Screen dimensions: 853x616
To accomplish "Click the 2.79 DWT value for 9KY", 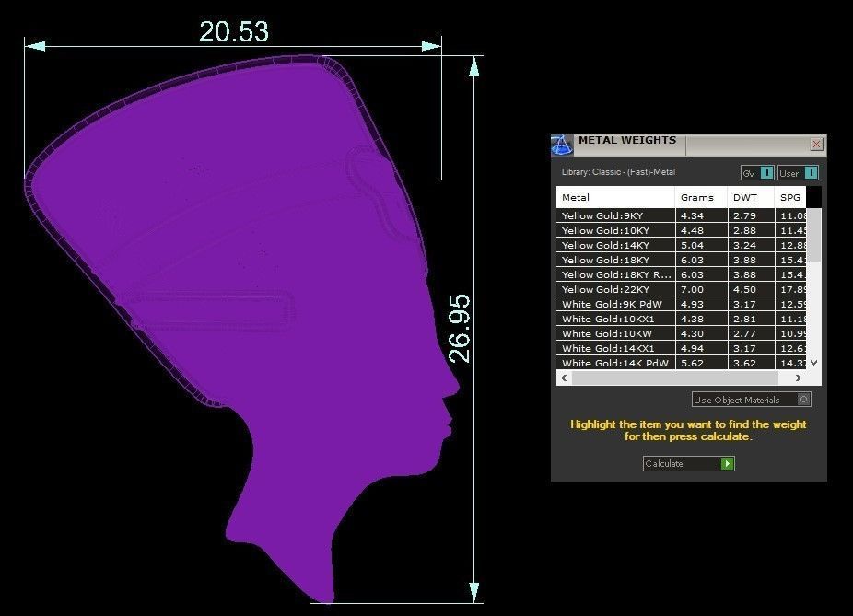I will pyautogui.click(x=744, y=216).
